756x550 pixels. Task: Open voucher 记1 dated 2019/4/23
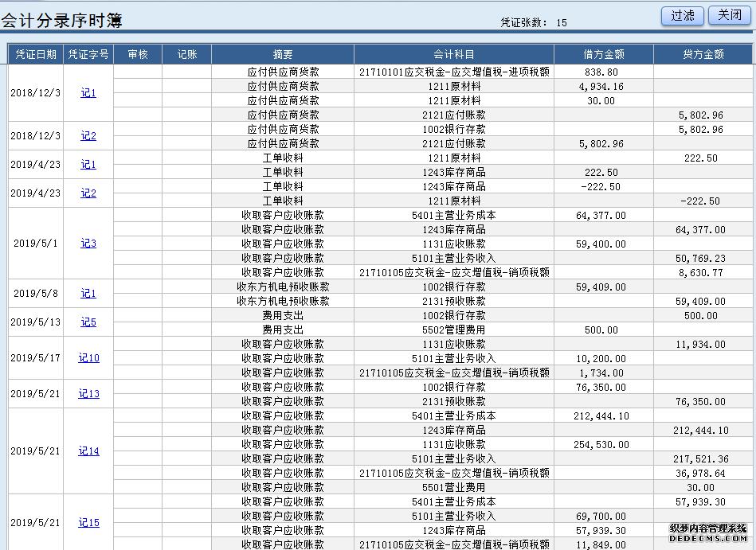click(88, 165)
